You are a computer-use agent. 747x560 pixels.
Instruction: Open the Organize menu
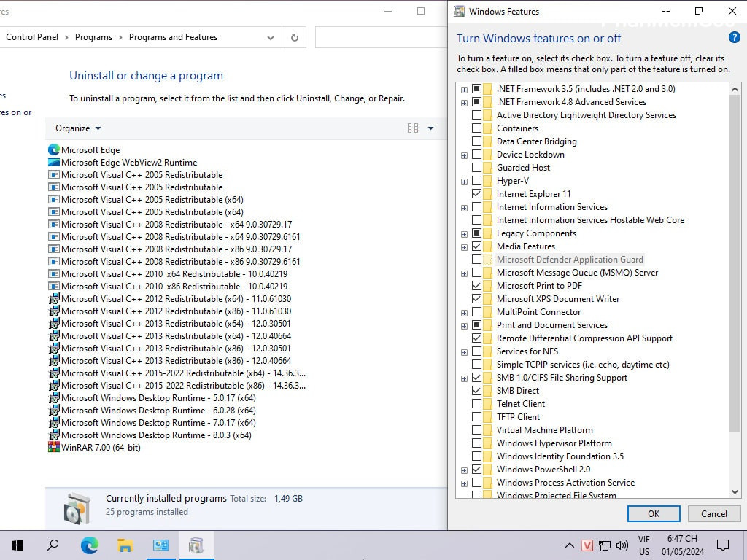(x=78, y=128)
